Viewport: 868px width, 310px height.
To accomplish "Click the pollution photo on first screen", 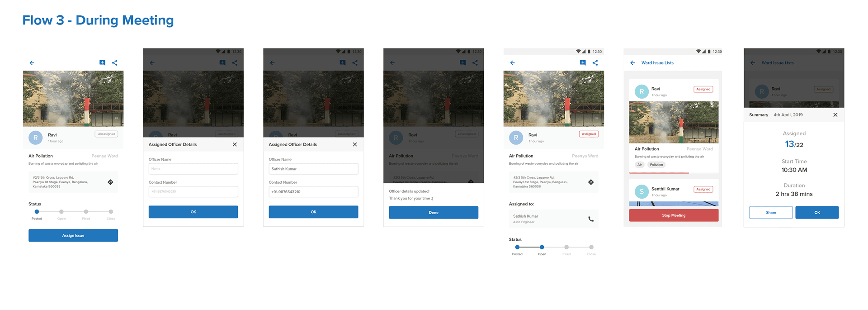I will coord(73,98).
